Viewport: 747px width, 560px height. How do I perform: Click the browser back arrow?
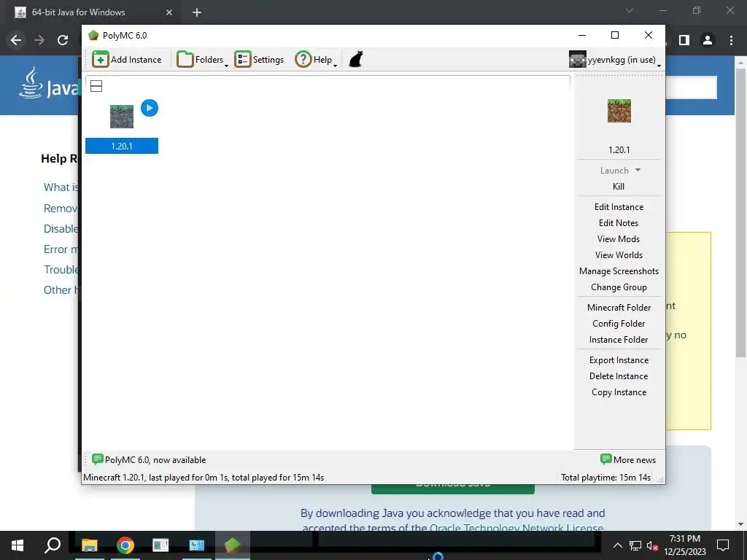(x=16, y=40)
